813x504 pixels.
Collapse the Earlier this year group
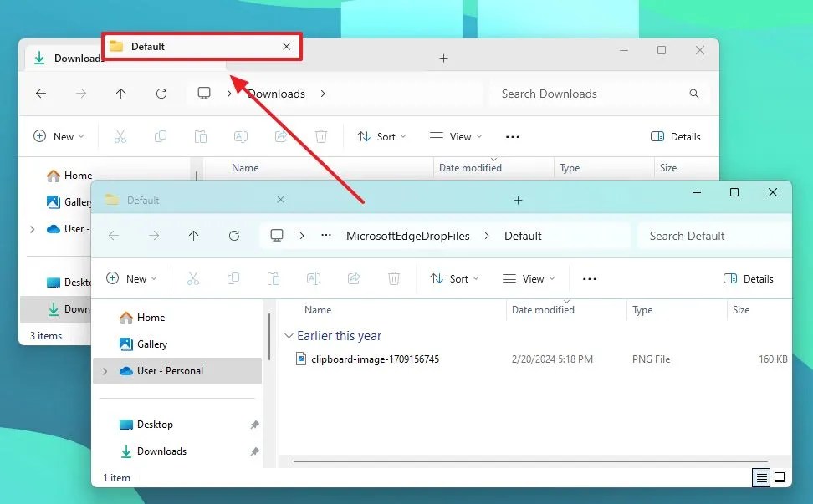289,335
